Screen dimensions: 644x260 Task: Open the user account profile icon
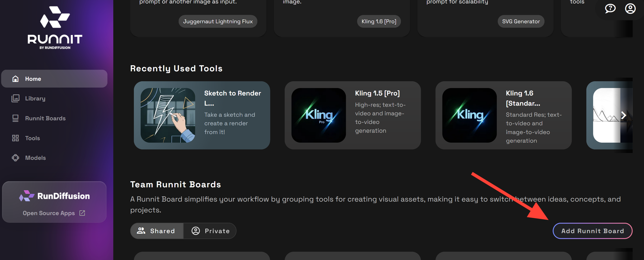click(630, 9)
